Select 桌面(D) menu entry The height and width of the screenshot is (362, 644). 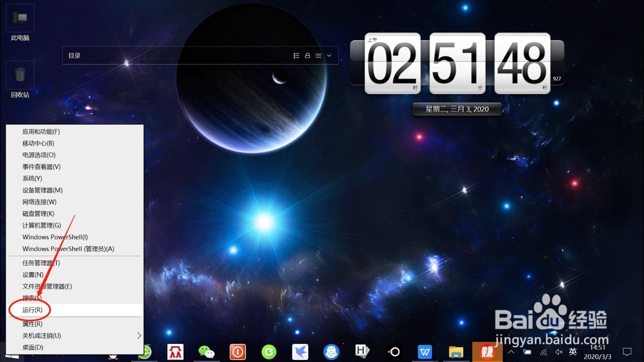(75, 347)
